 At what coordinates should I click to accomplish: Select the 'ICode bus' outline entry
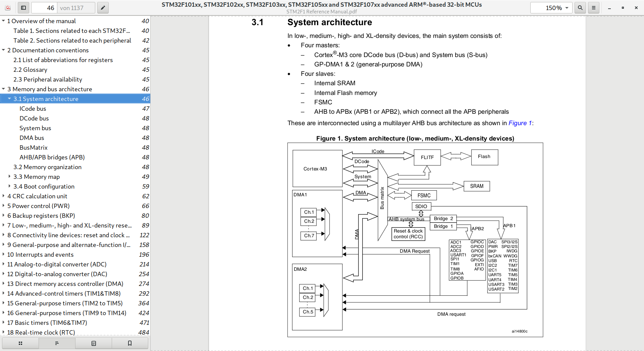click(75, 108)
